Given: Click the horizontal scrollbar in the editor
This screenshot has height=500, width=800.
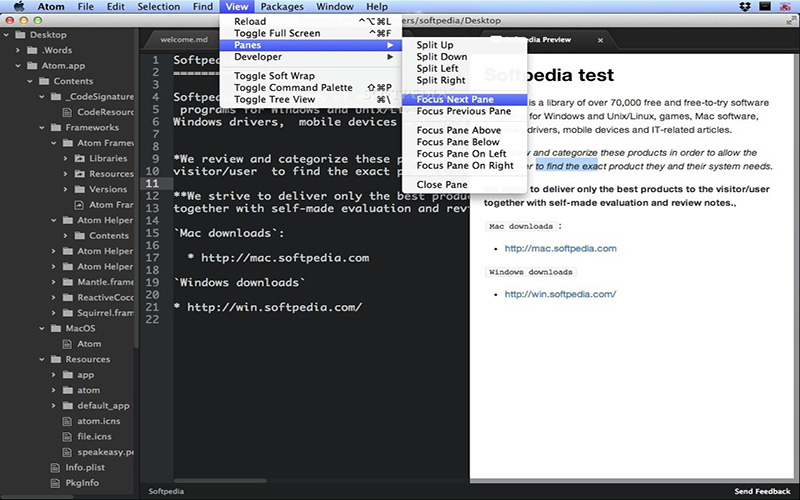Looking at the screenshot, I should [220, 480].
